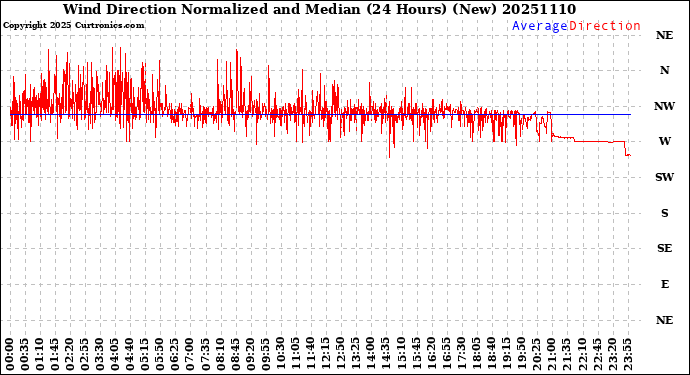Click the 22:45 time axis label

coord(597,355)
